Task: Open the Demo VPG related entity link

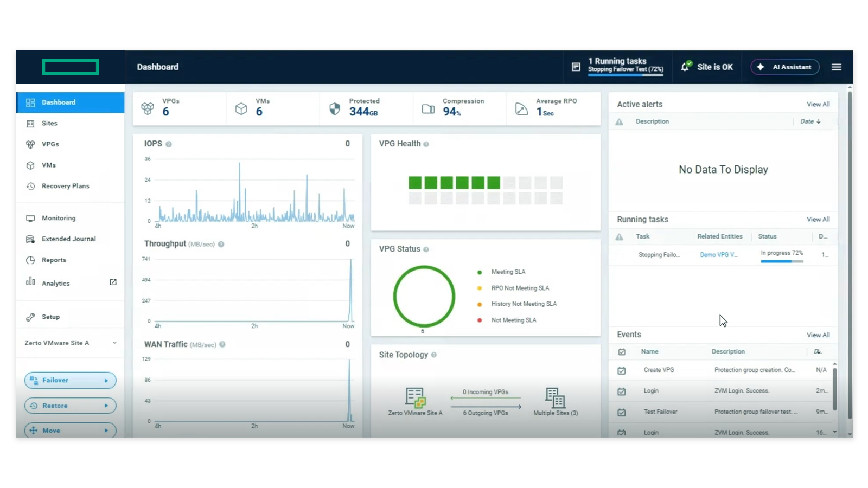Action: click(x=718, y=255)
